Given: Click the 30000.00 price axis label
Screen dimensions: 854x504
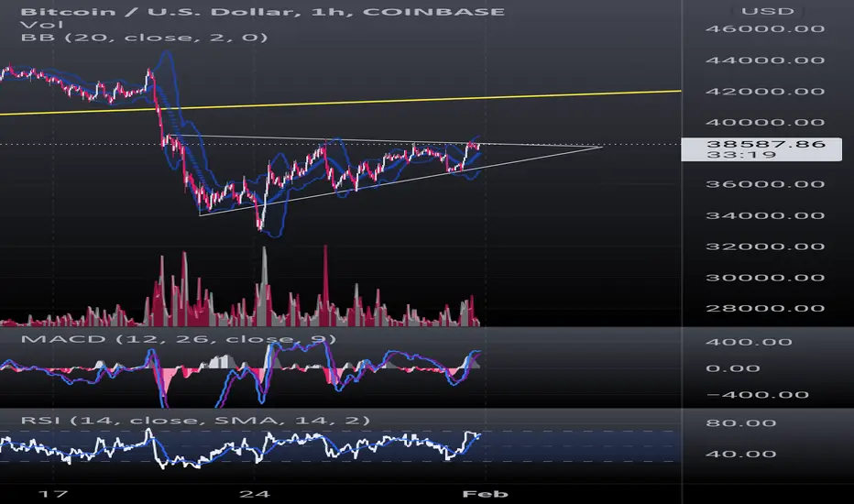Looking at the screenshot, I should point(765,278).
